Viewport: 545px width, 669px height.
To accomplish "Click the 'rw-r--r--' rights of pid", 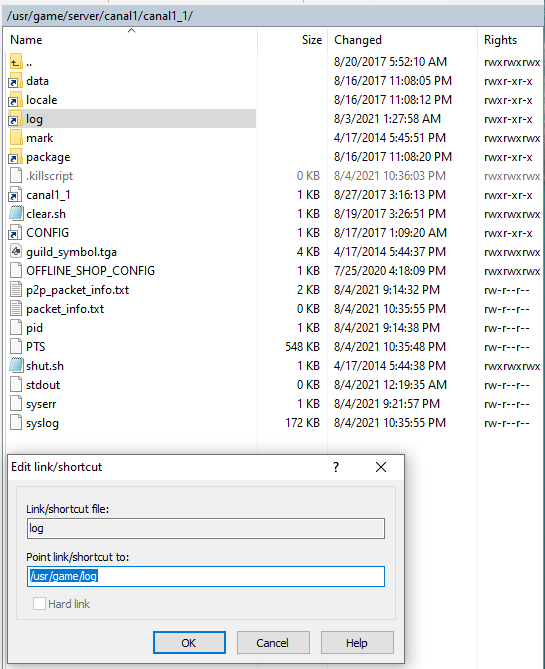I will click(x=507, y=328).
